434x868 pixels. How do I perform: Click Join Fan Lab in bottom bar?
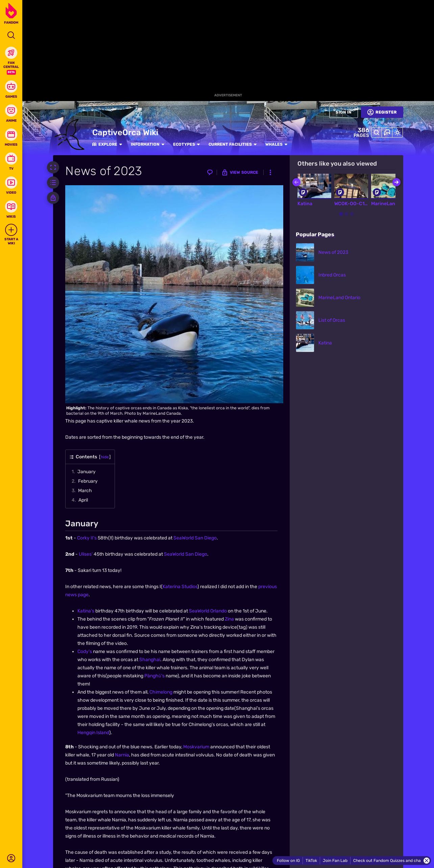click(335, 861)
